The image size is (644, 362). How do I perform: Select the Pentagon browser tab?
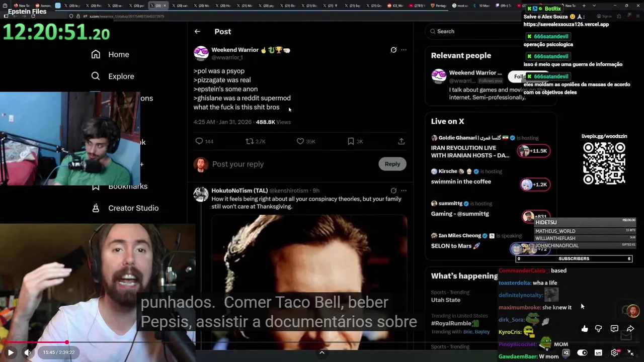439,6
